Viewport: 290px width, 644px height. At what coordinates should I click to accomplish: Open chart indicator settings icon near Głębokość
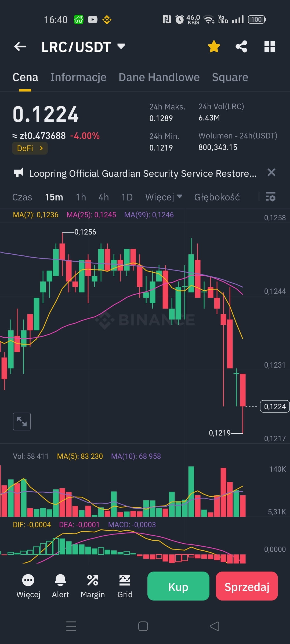271,197
